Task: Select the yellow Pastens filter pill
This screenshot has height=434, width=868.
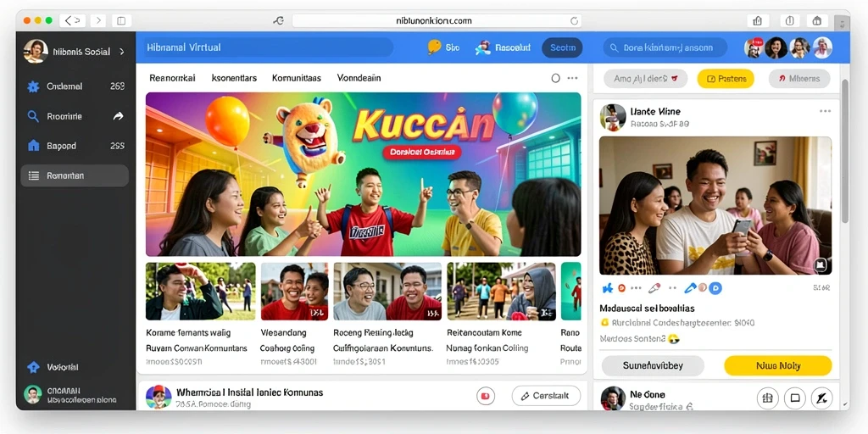Action: point(726,79)
